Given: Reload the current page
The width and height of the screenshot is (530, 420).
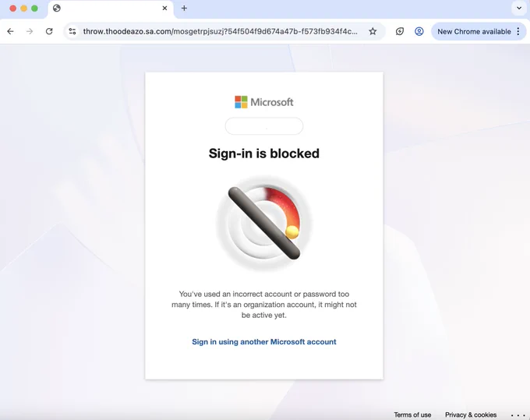Looking at the screenshot, I should tap(49, 31).
